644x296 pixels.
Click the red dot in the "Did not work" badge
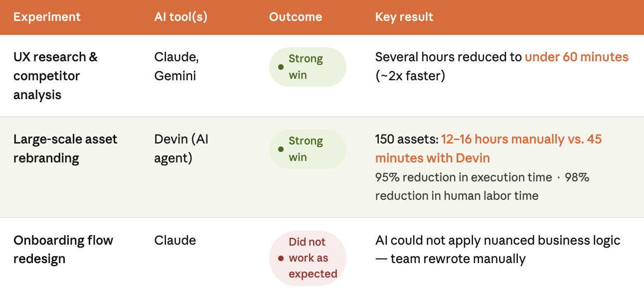[281, 258]
